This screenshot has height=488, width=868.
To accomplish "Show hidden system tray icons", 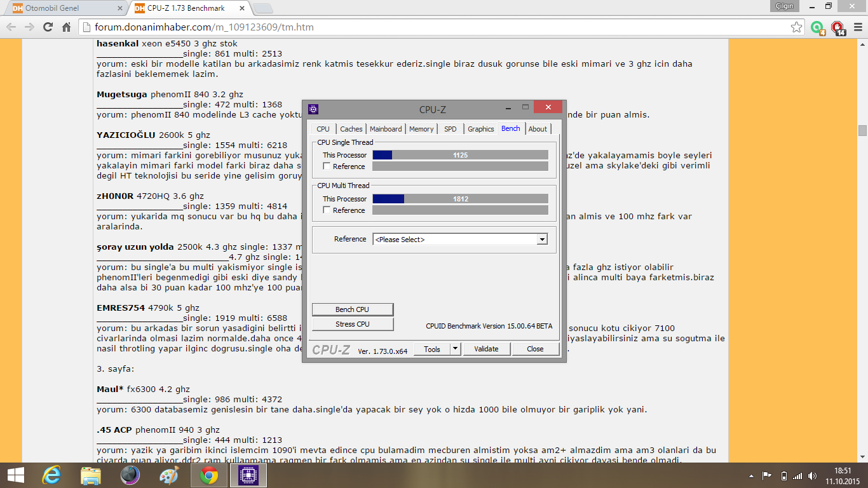I will click(751, 476).
